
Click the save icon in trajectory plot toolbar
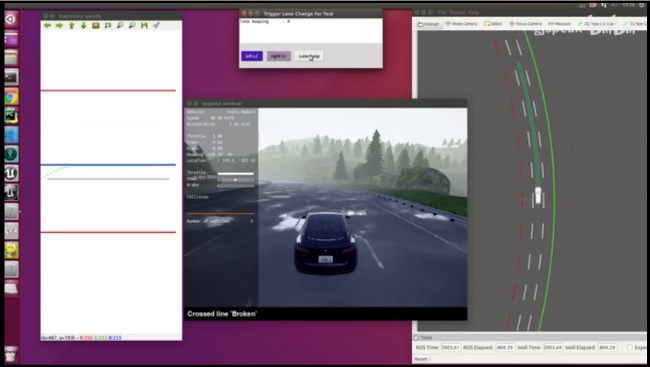point(144,26)
